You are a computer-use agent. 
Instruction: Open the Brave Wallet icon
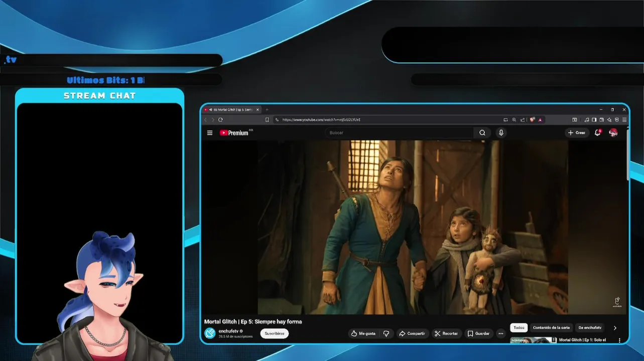point(601,120)
